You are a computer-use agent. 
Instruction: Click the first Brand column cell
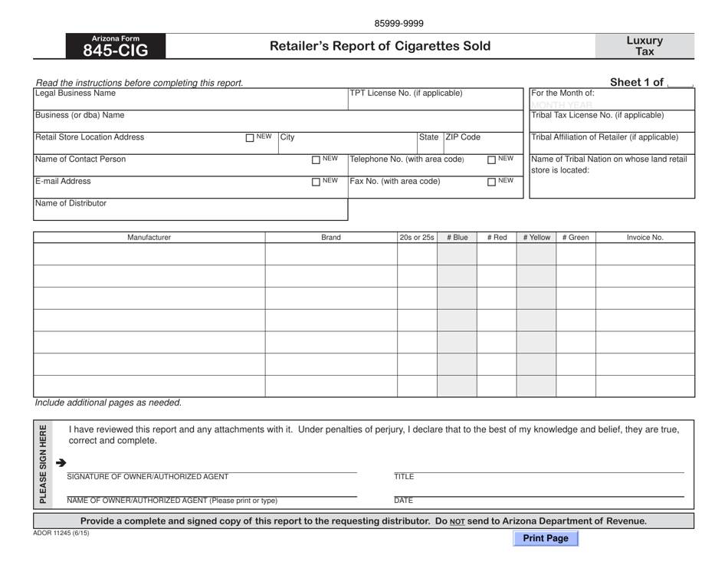click(x=330, y=252)
